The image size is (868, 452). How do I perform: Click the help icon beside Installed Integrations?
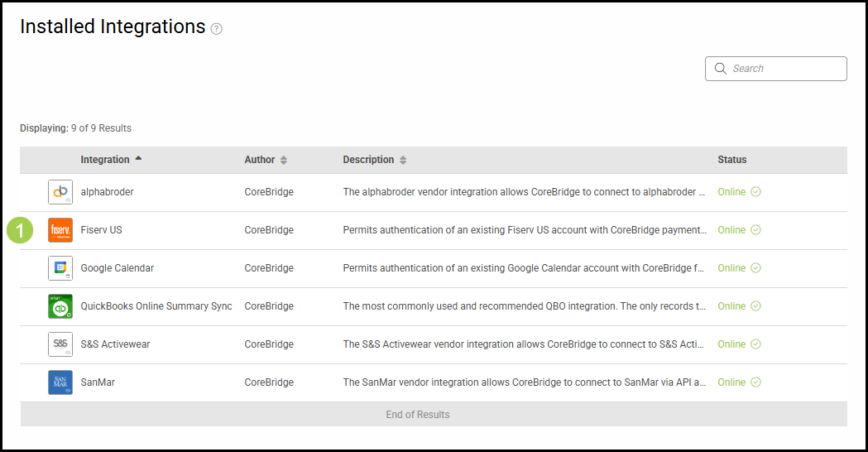[217, 29]
